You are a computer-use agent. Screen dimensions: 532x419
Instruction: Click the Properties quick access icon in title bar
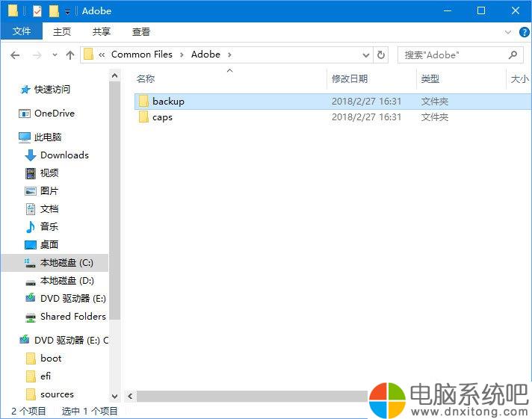pos(37,11)
